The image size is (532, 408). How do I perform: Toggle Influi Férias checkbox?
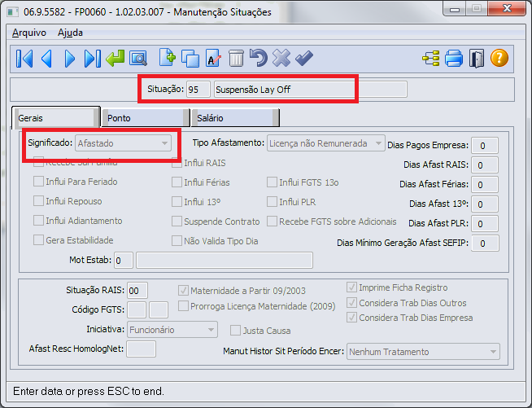coord(177,182)
